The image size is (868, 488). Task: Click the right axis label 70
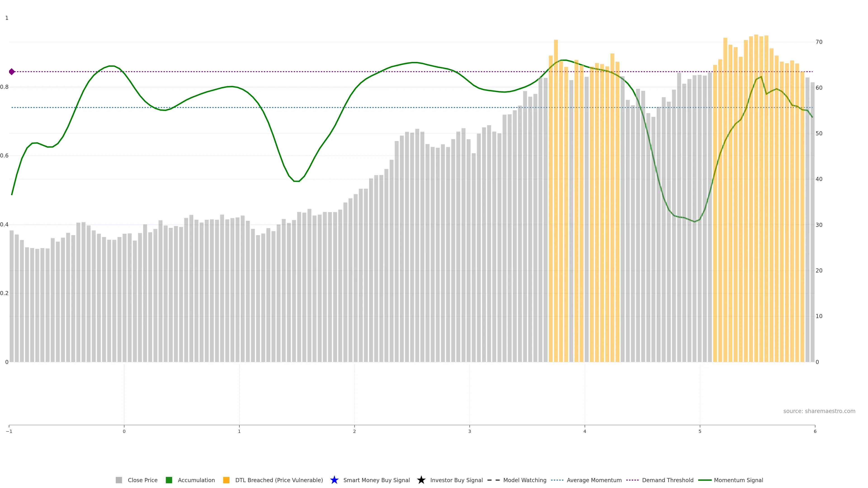coord(819,42)
